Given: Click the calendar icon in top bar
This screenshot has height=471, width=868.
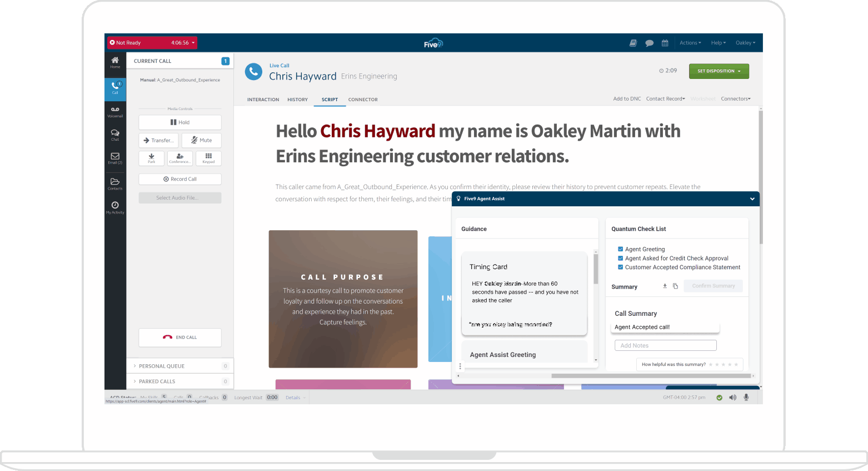Looking at the screenshot, I should pos(665,43).
